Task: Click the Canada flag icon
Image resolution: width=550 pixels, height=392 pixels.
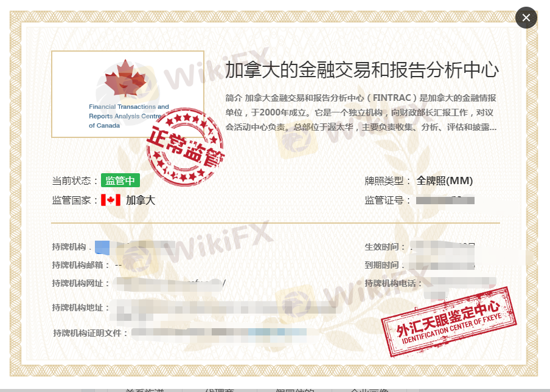Action: tap(111, 200)
